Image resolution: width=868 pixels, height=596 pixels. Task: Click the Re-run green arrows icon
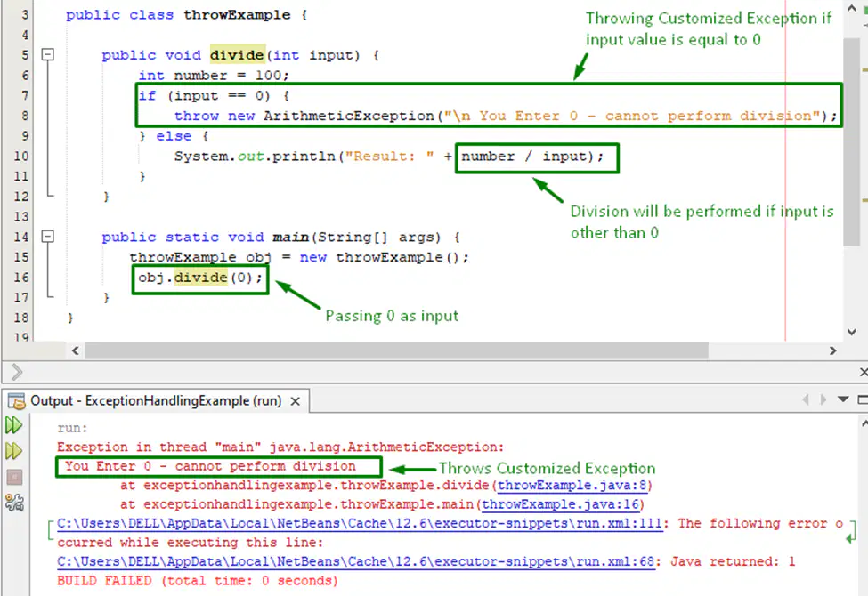point(14,425)
